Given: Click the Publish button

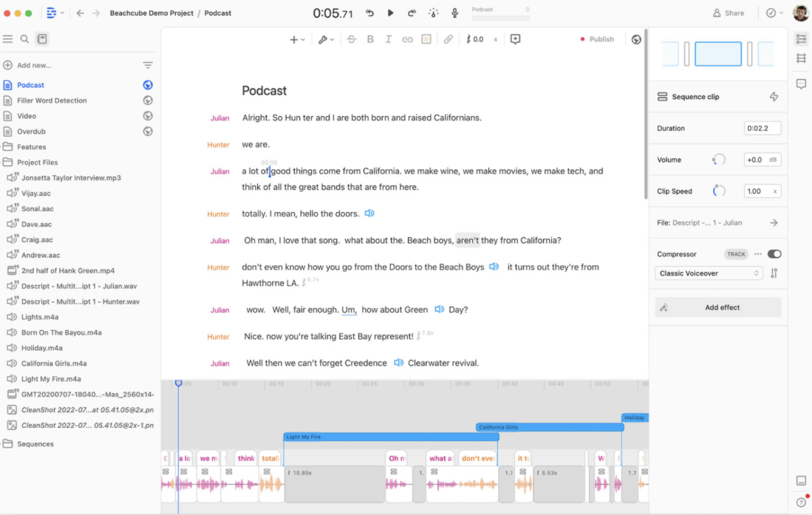Looking at the screenshot, I should (x=601, y=39).
